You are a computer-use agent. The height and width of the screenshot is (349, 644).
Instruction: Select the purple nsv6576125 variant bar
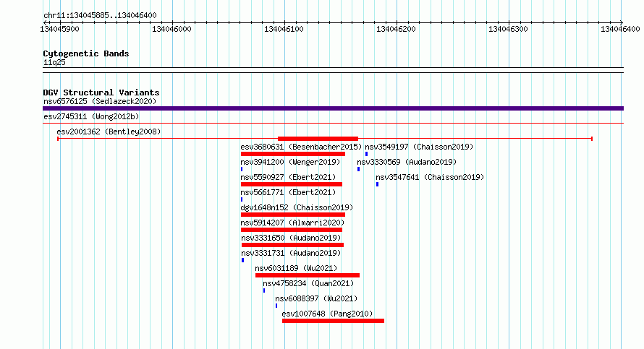(333, 108)
